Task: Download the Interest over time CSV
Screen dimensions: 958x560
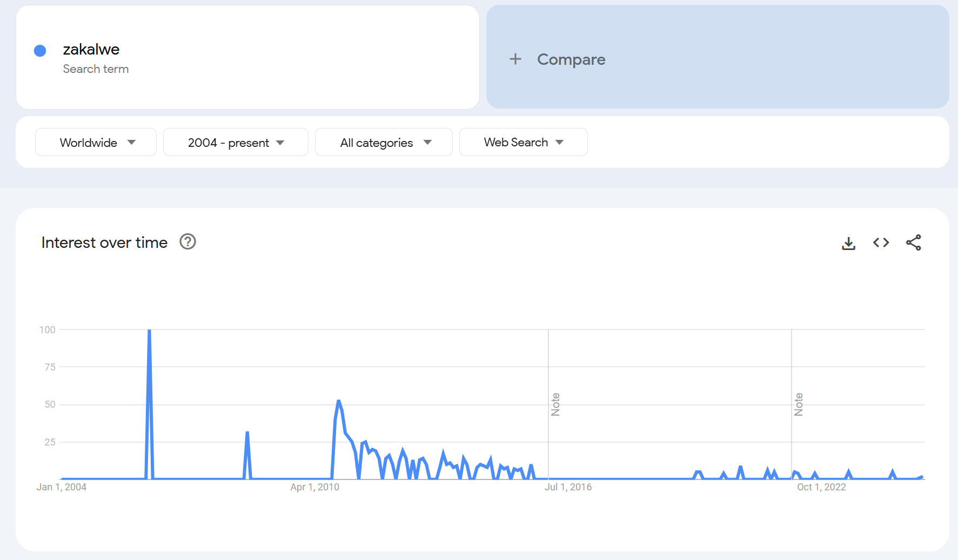Action: [848, 243]
